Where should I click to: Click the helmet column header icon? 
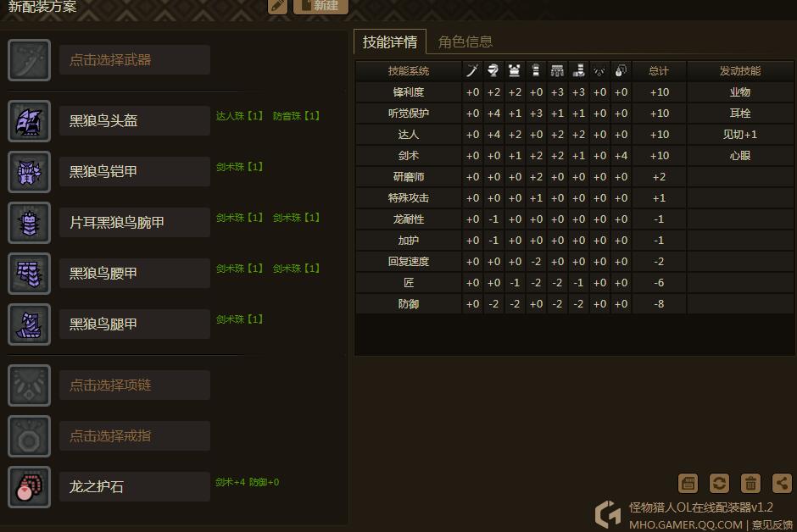click(x=493, y=70)
